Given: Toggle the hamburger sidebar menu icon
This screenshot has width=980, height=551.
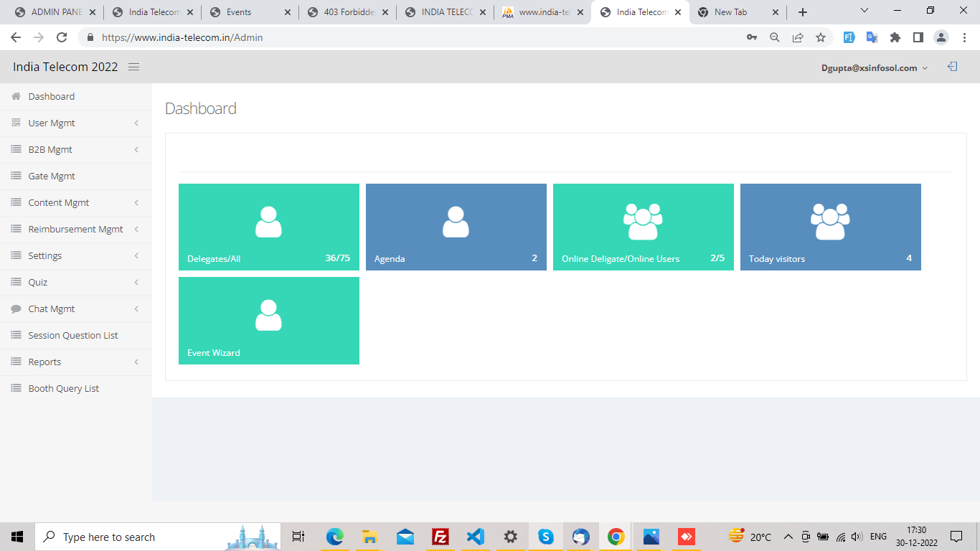Looking at the screenshot, I should [x=133, y=67].
